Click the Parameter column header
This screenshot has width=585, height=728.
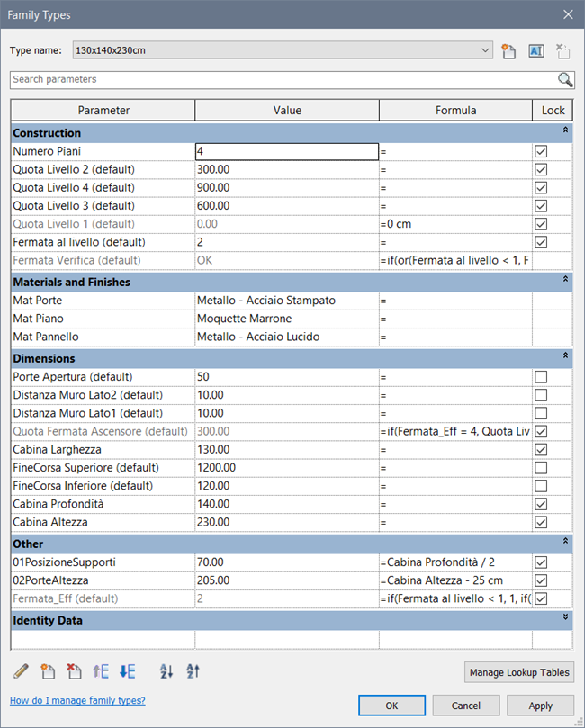point(103,111)
